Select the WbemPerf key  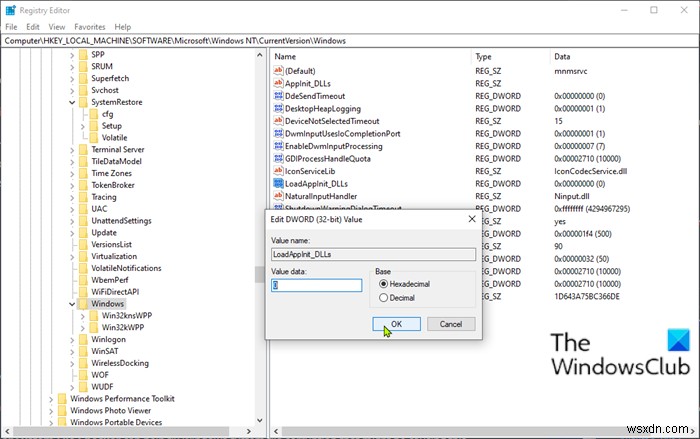pyautogui.click(x=109, y=280)
